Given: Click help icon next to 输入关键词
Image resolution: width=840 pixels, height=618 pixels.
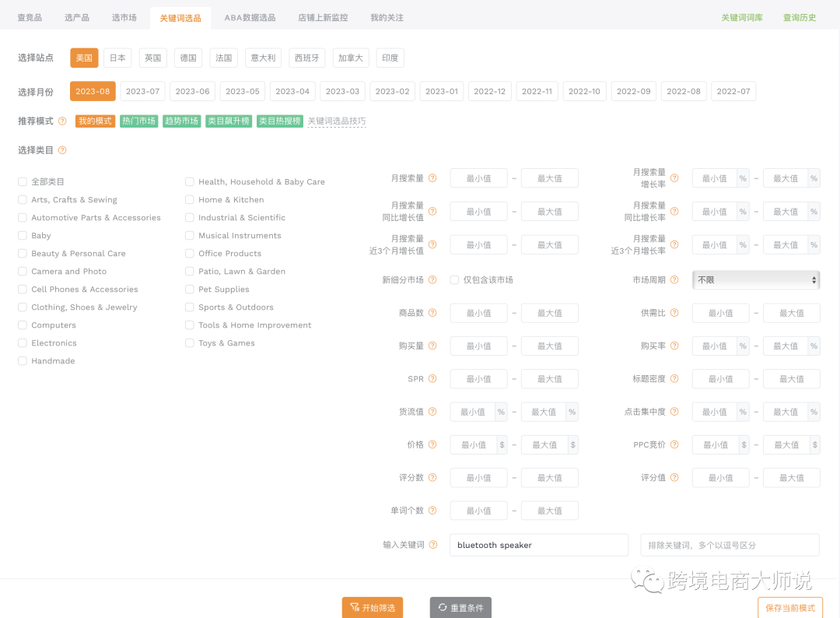Looking at the screenshot, I should coord(432,545).
